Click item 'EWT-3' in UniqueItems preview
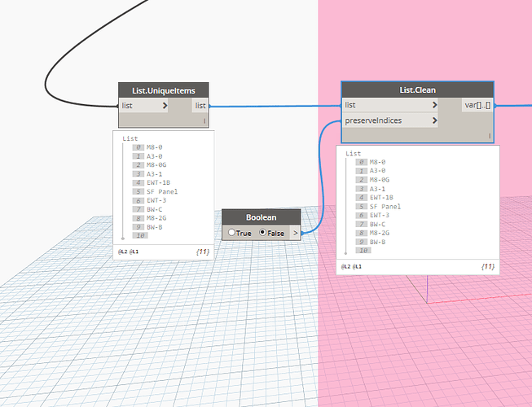Screen dimensions: 532x407 156,200
